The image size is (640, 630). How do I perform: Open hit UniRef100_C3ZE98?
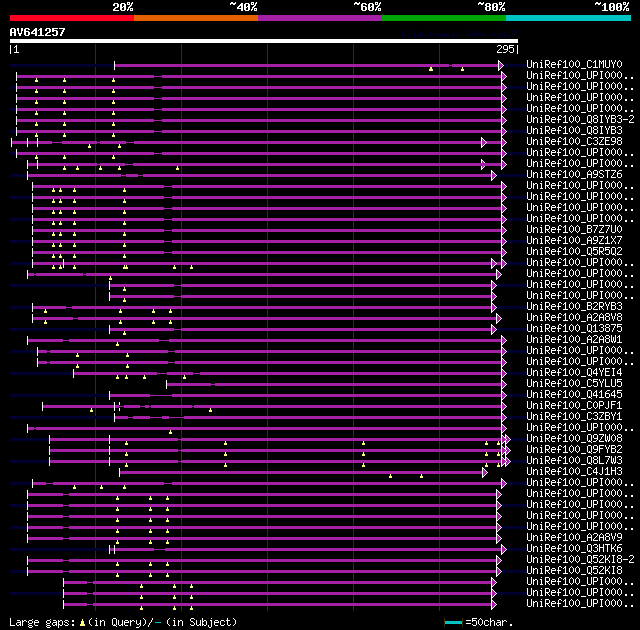pyautogui.click(x=574, y=142)
